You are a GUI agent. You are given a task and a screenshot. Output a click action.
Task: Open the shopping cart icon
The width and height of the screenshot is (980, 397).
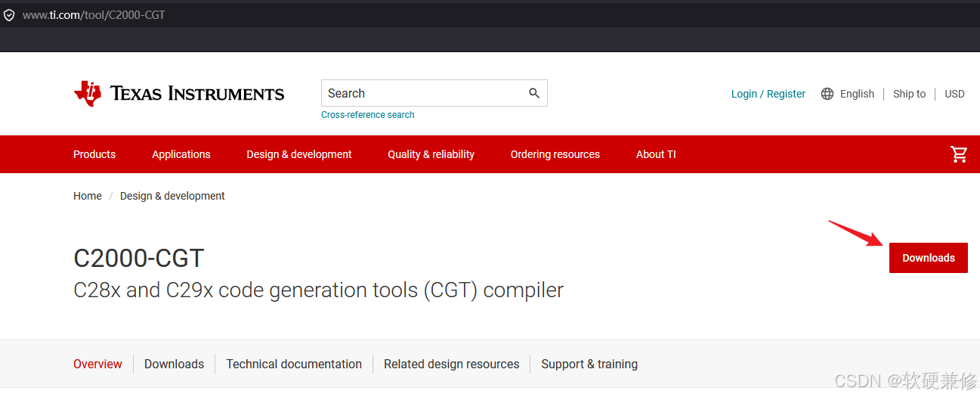coord(959,154)
